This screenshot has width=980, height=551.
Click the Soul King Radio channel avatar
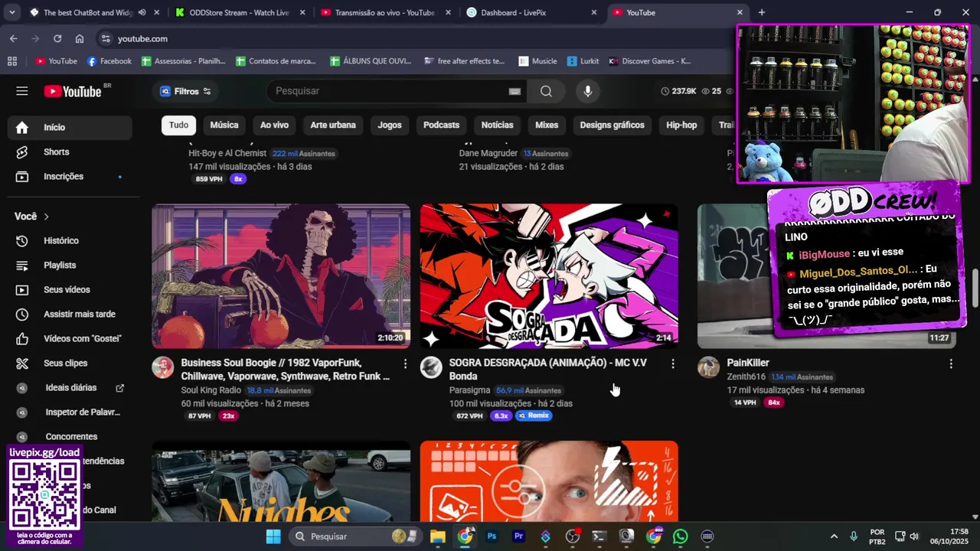(163, 367)
